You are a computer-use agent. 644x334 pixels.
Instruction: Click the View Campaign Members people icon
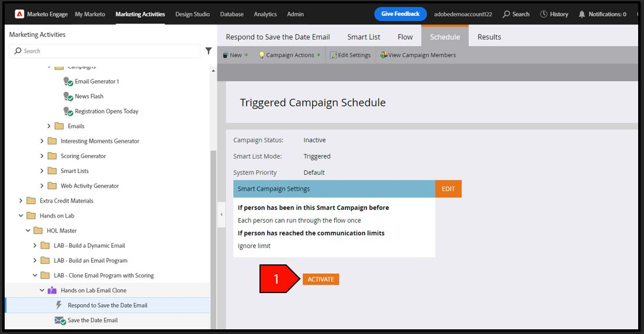[383, 55]
